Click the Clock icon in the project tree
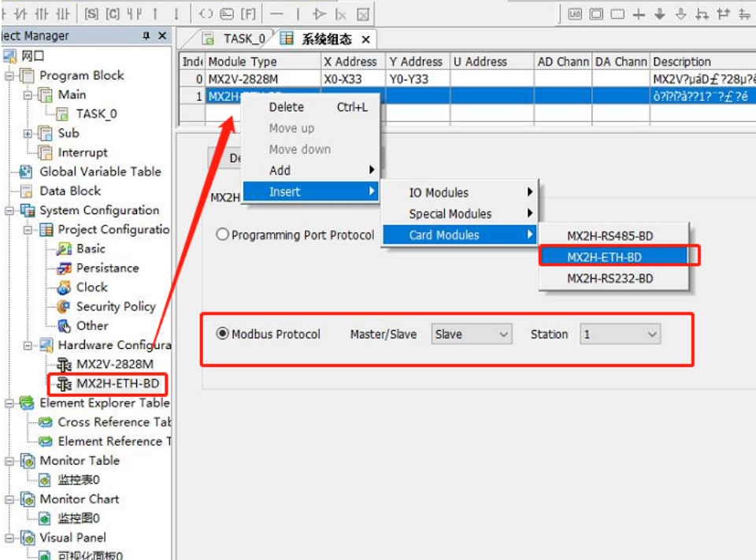 tap(64, 287)
